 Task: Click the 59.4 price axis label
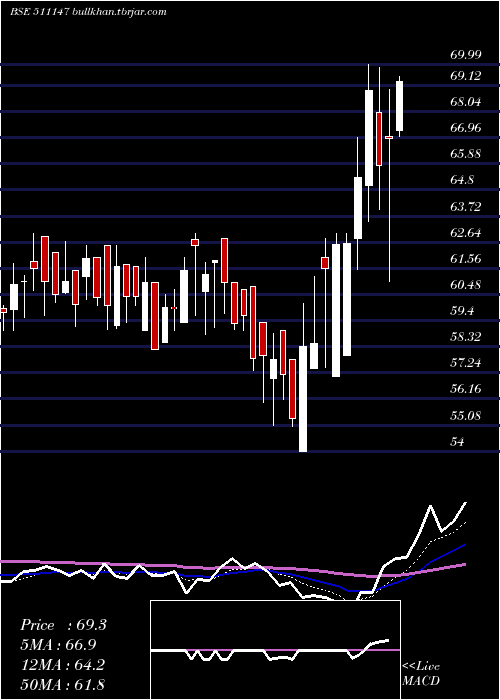click(x=462, y=311)
